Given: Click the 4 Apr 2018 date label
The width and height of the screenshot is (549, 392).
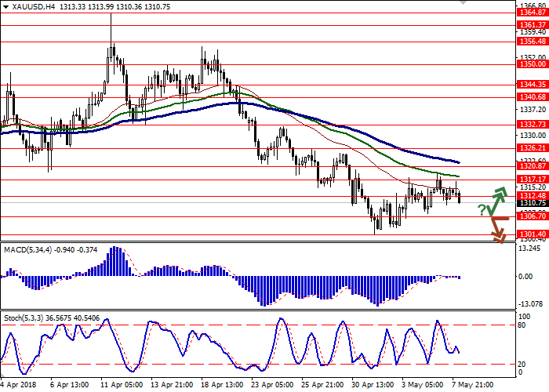Looking at the screenshot, I should point(19,386).
